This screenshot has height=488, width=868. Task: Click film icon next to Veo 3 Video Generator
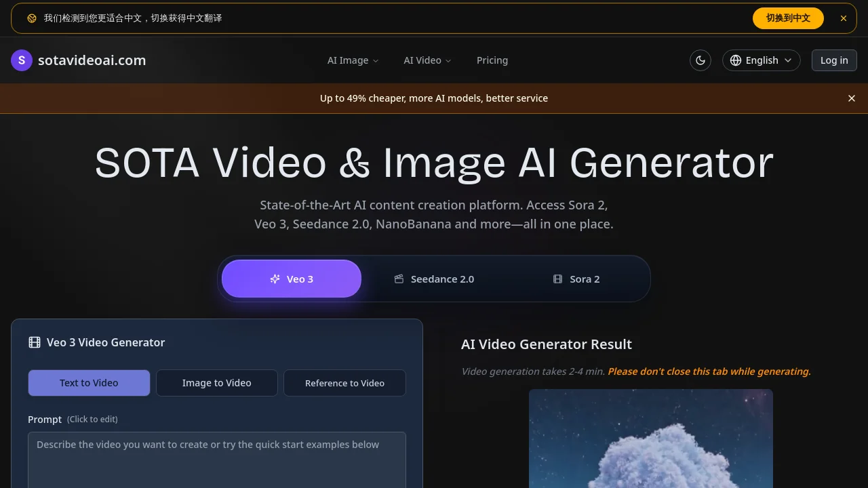[35, 342]
